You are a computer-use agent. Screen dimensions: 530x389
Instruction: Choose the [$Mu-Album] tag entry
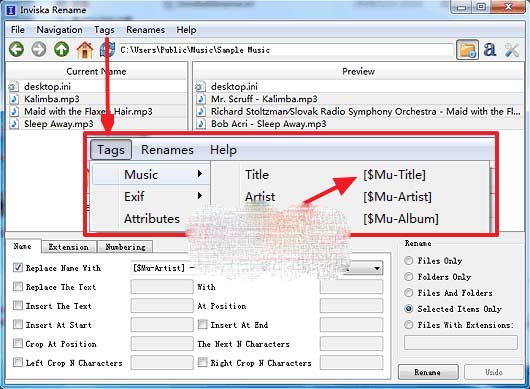401,219
